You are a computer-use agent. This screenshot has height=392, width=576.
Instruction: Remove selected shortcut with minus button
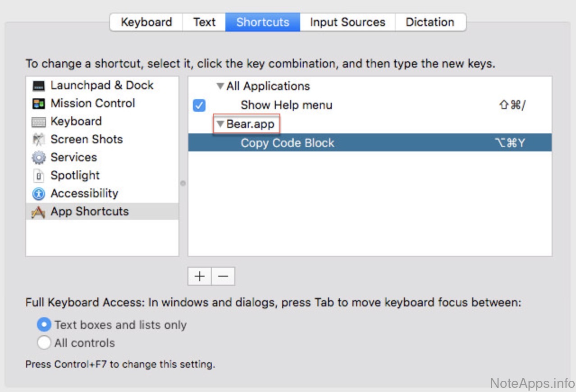[x=223, y=276]
